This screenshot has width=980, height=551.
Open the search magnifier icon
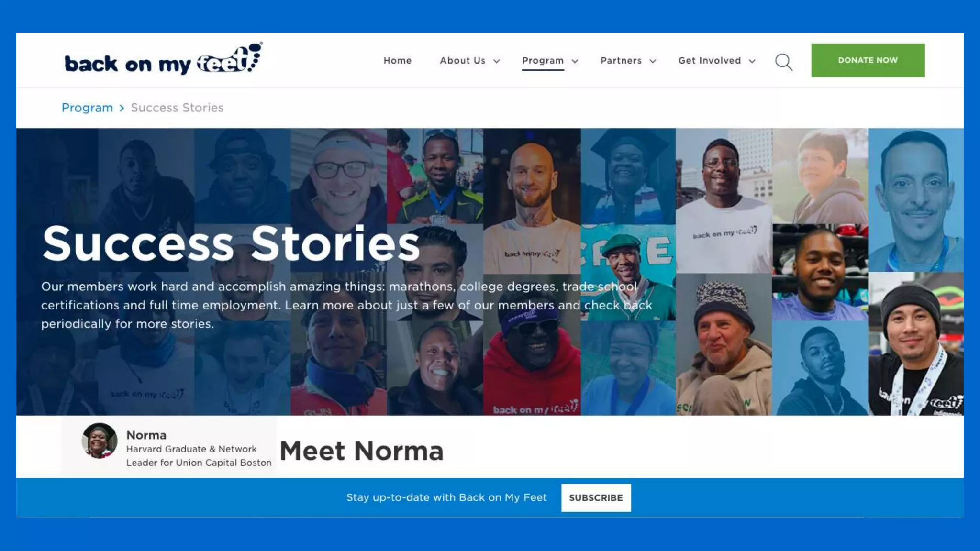784,62
